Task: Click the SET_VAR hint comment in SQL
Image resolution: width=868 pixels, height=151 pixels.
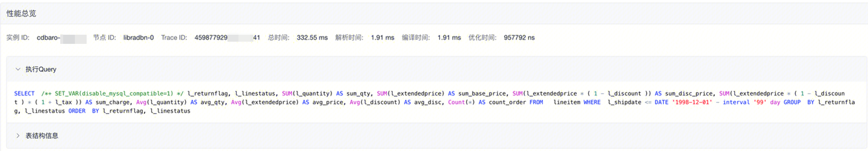Action: [x=112, y=94]
